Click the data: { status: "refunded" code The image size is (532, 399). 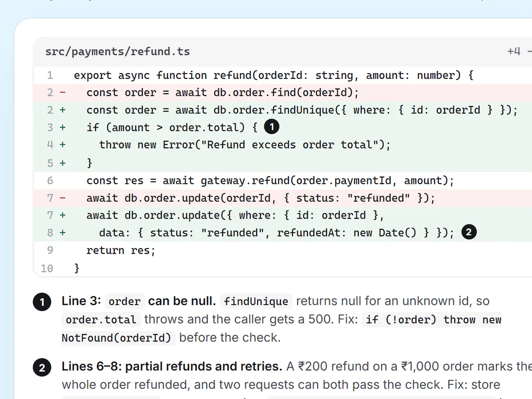(277, 233)
